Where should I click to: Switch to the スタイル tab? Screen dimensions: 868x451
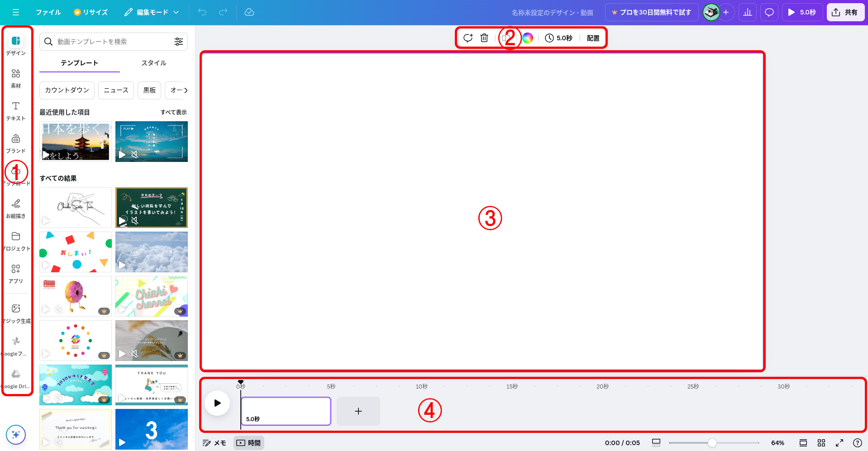[x=154, y=63]
